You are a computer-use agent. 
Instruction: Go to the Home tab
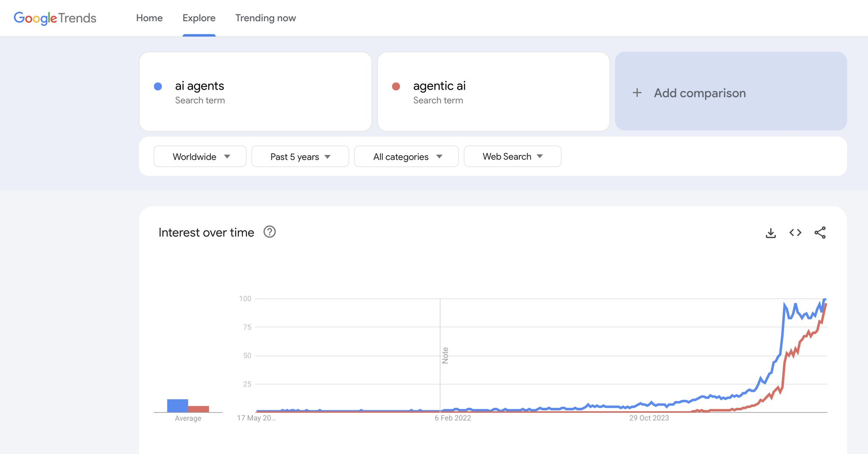pyautogui.click(x=149, y=18)
